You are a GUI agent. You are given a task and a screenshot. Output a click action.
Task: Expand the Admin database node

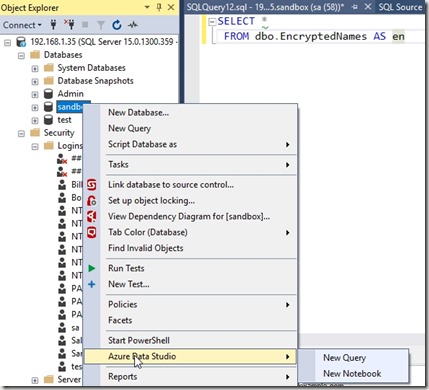35,94
